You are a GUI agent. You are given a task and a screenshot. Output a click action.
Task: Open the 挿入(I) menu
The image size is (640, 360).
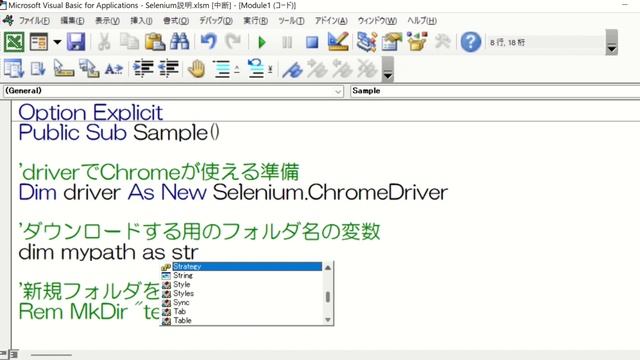(x=141, y=20)
